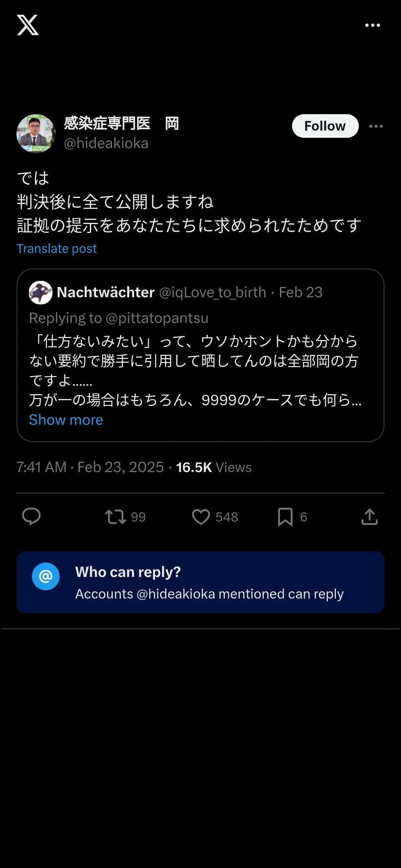The image size is (401, 868).
Task: Open hideakioka's profile picture
Action: [36, 134]
